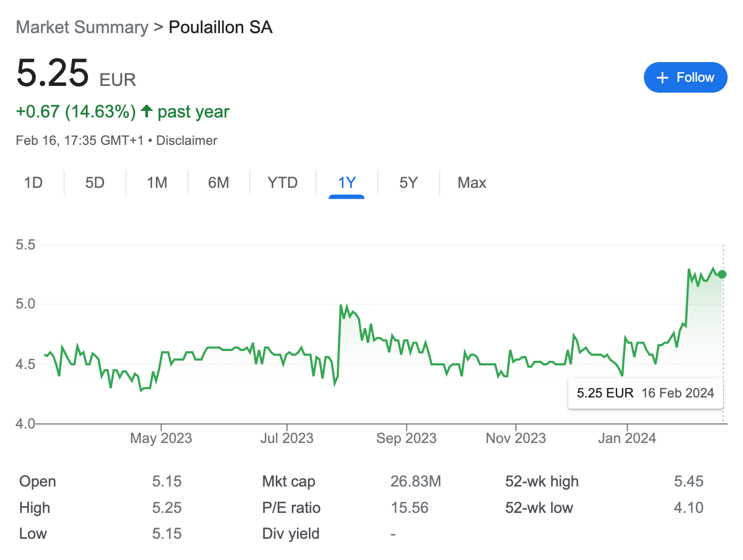743x560 pixels.
Task: Click the Low value 5.15
Action: pyautogui.click(x=167, y=534)
